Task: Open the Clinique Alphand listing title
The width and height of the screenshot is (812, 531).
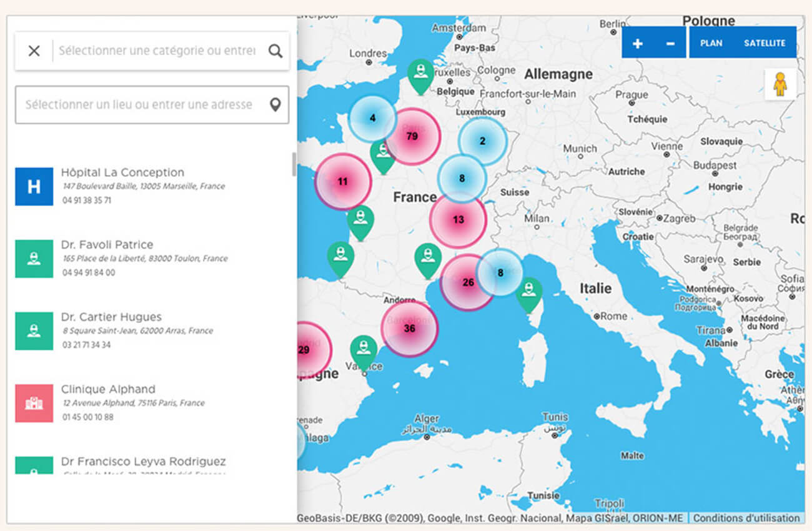Action: 108,389
